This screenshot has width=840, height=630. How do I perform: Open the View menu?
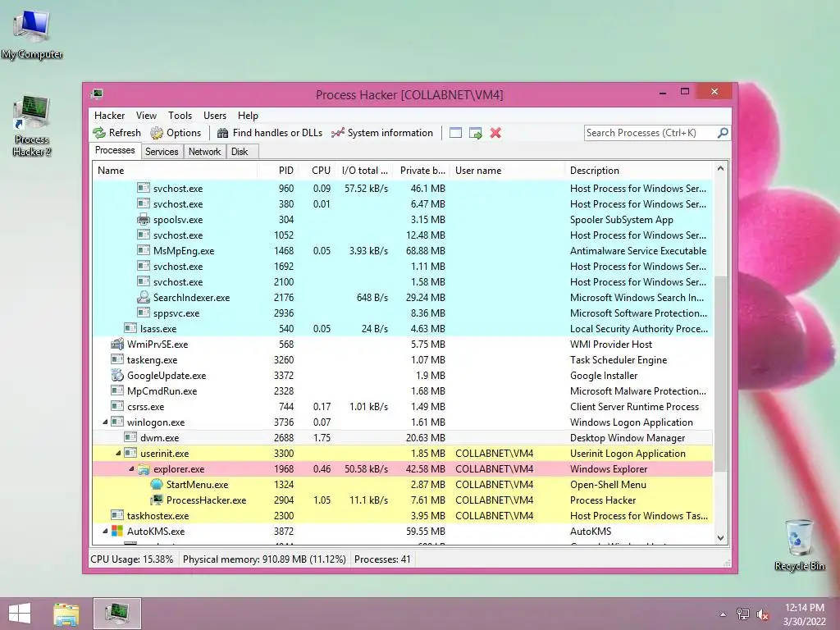click(146, 116)
